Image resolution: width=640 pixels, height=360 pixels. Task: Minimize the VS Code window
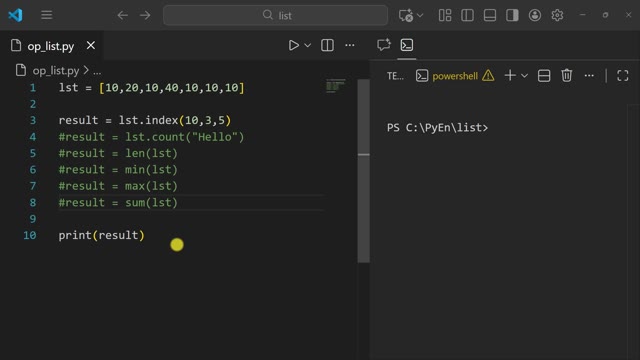tap(582, 15)
